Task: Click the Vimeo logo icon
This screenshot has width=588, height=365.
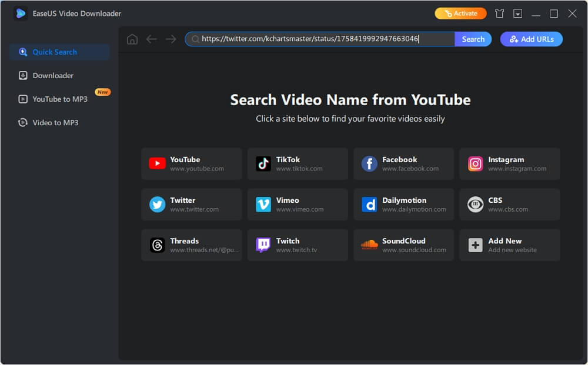Action: (263, 205)
